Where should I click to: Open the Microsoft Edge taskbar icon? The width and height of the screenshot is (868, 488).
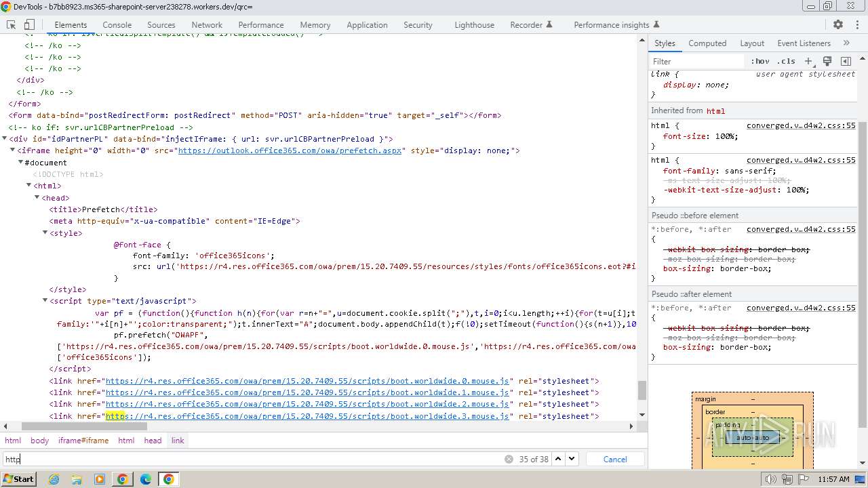[145, 479]
